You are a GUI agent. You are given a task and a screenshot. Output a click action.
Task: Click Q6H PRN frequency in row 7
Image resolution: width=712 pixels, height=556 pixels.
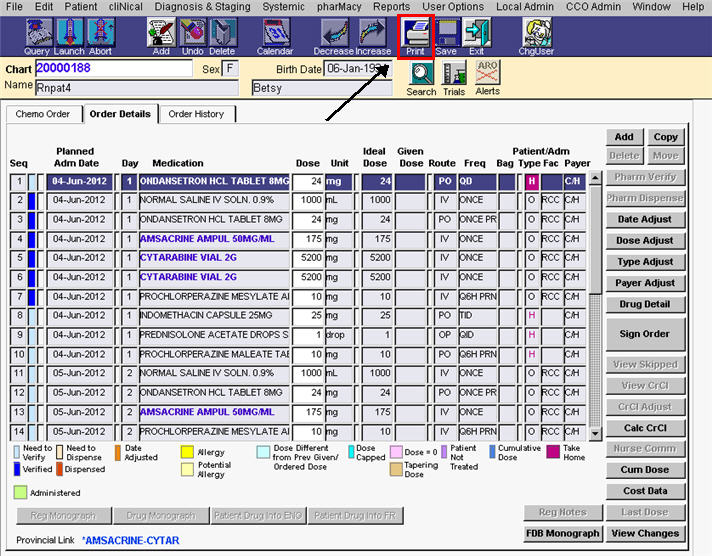[x=477, y=297]
